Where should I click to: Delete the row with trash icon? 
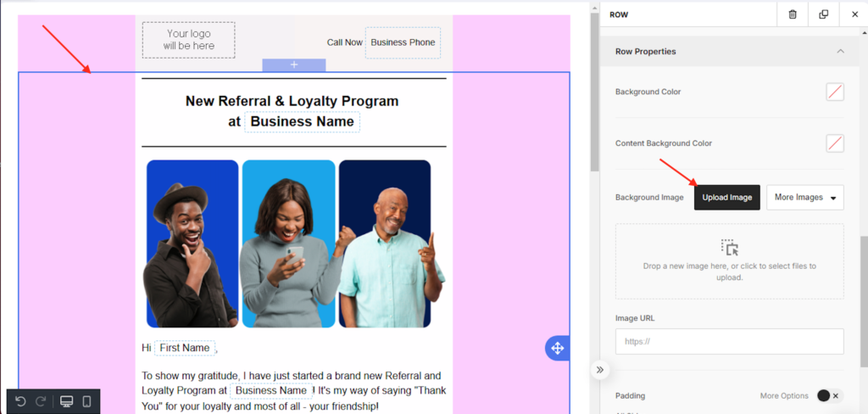(x=792, y=14)
